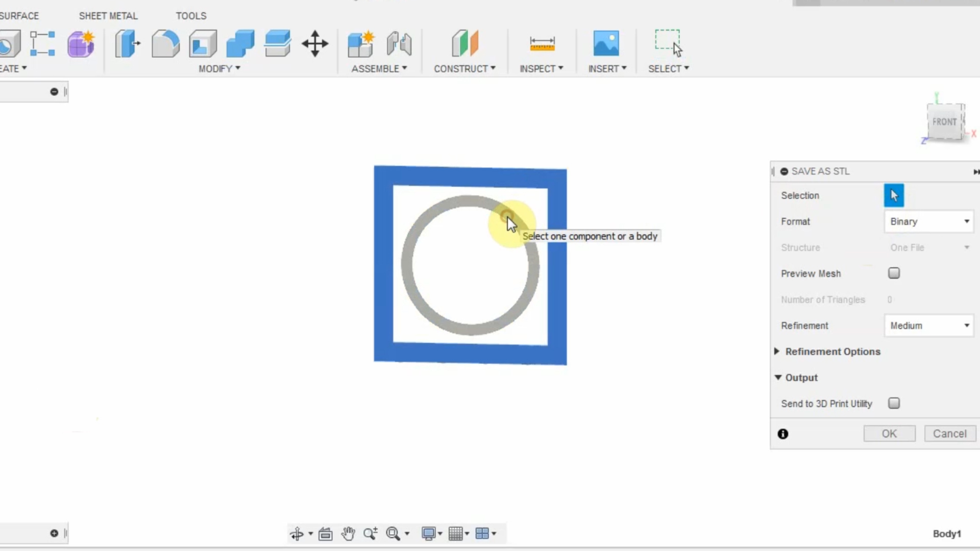Open the Joint tool
This screenshot has height=551, width=980.
pyautogui.click(x=399, y=43)
